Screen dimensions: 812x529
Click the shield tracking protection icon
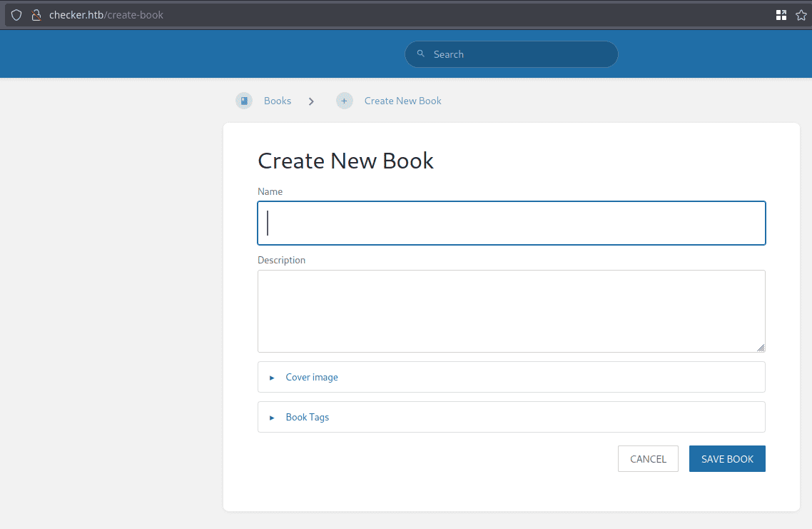[x=16, y=15]
